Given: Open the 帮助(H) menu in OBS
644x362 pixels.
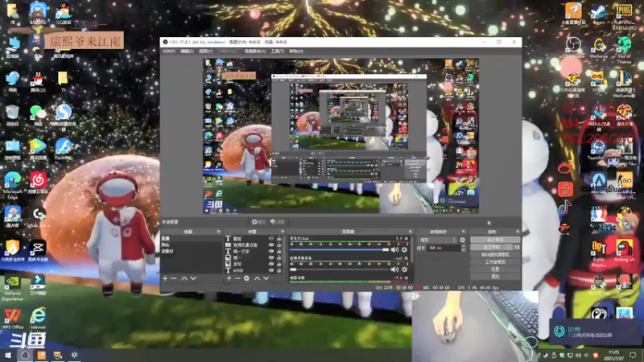Looking at the screenshot, I should (296, 51).
